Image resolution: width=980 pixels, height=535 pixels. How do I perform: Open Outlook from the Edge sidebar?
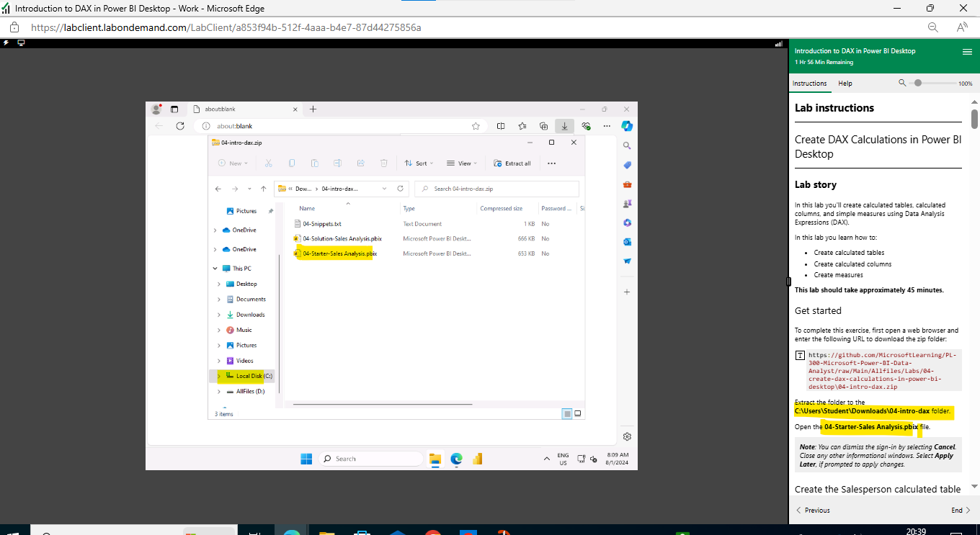coord(627,242)
